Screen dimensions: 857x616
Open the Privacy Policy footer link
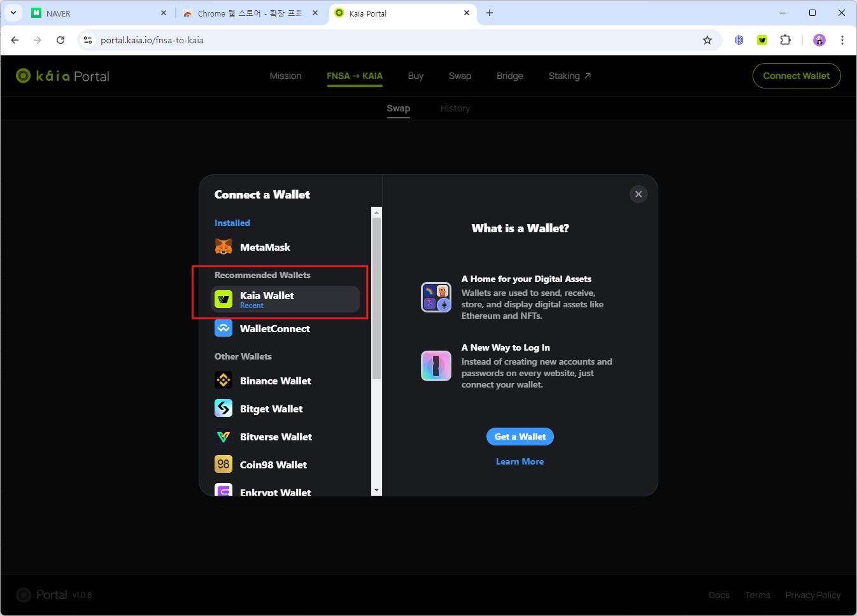[x=813, y=595]
